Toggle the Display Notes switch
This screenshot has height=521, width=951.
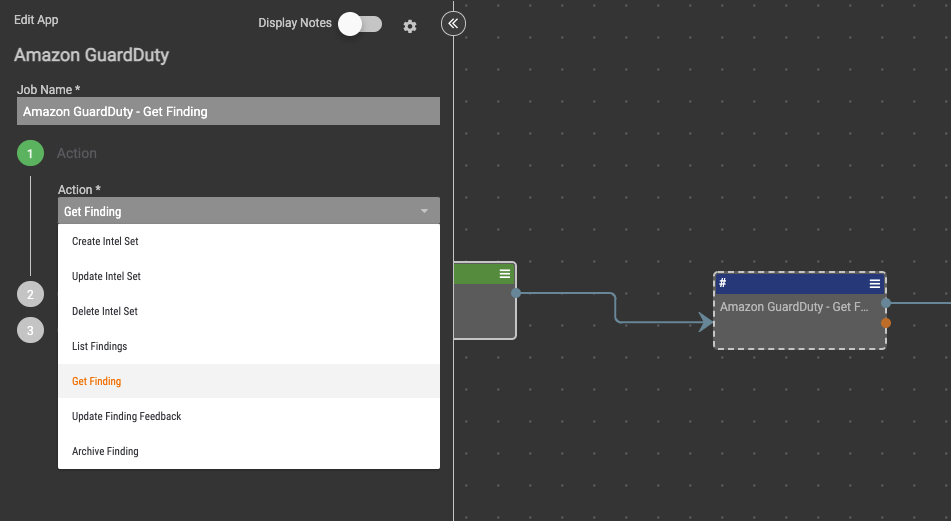coord(360,24)
